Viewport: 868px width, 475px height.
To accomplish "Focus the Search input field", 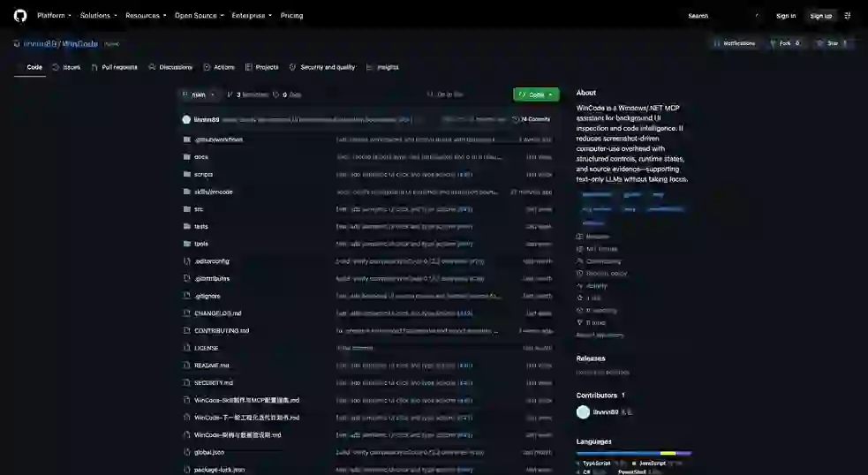I will pyautogui.click(x=723, y=16).
